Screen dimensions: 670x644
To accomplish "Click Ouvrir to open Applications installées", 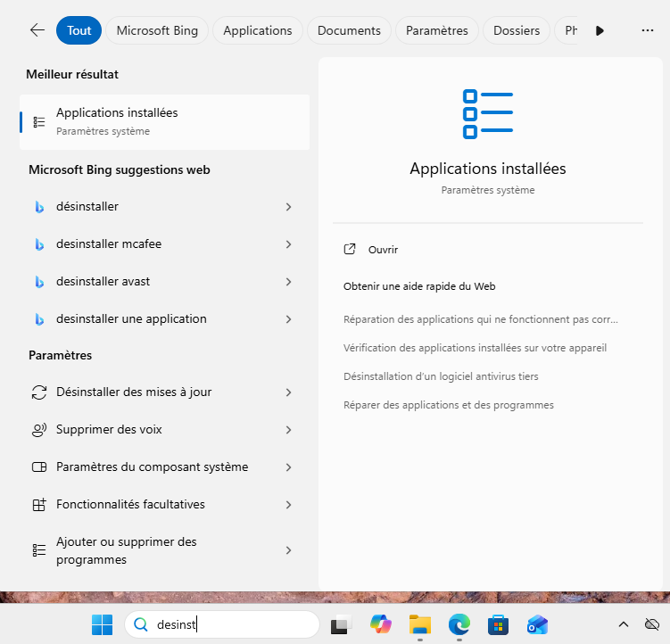I will tap(383, 250).
